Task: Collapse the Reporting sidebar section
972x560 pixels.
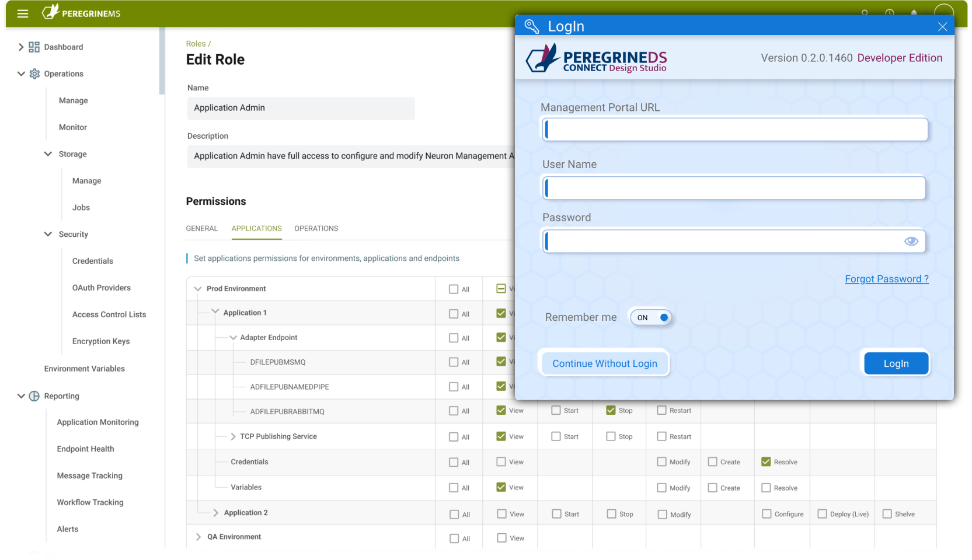Action: tap(21, 396)
